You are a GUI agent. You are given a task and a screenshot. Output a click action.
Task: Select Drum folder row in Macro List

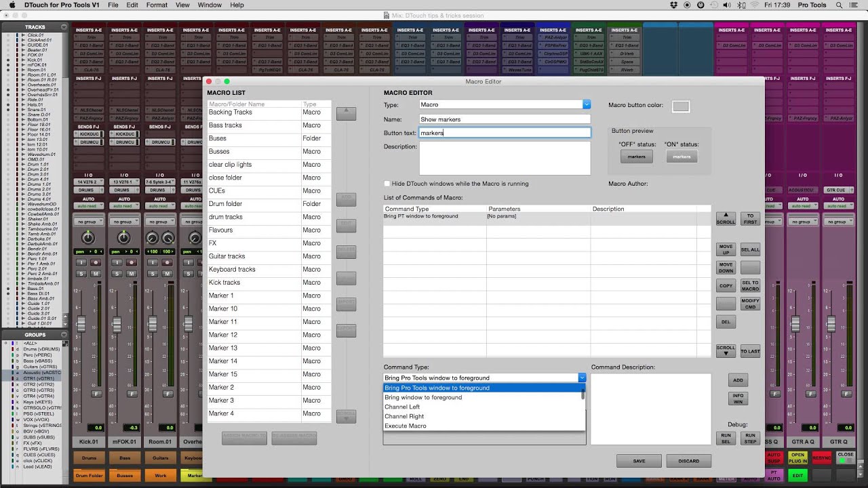(x=269, y=203)
